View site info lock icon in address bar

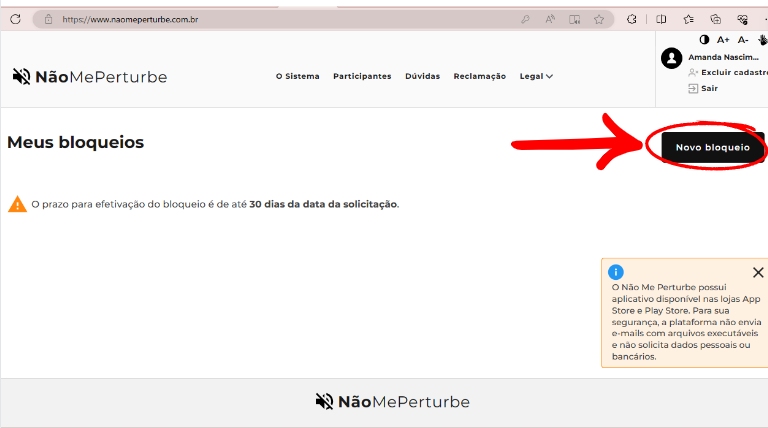click(48, 20)
